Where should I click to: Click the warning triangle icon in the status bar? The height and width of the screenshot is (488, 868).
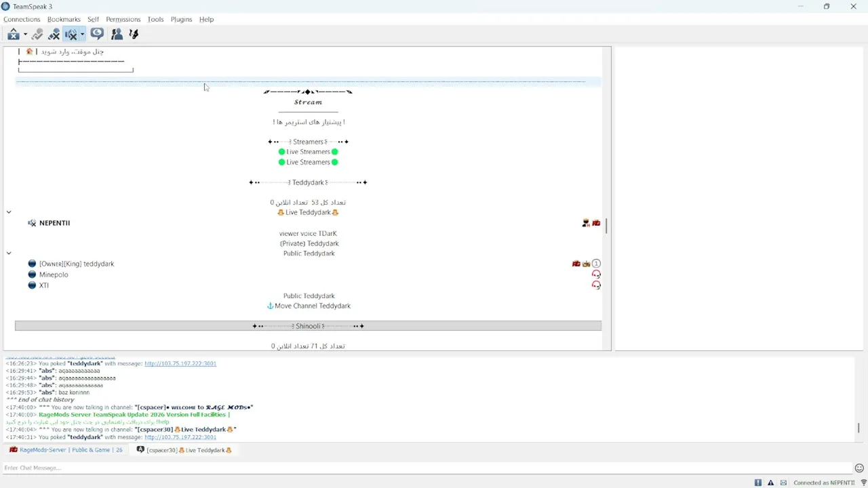(771, 483)
